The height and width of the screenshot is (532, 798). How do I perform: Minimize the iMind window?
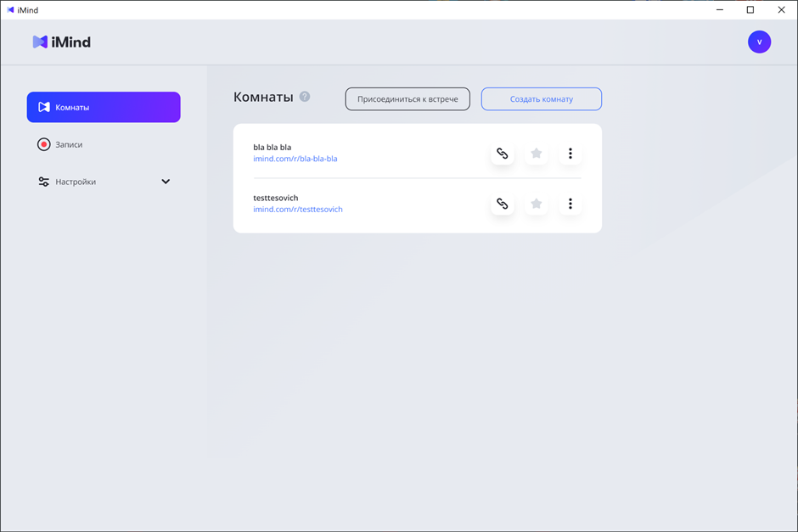click(720, 9)
